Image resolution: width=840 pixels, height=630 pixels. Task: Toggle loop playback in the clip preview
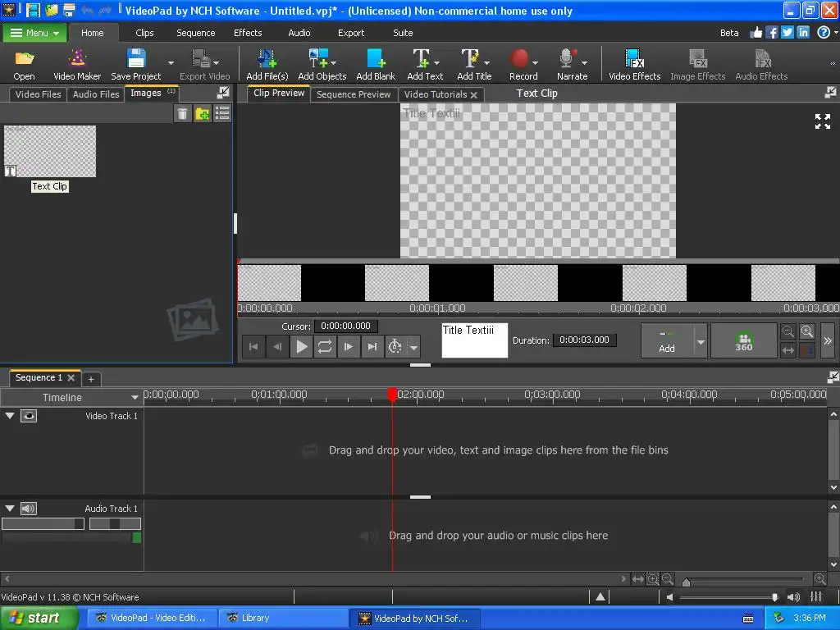[x=325, y=347]
